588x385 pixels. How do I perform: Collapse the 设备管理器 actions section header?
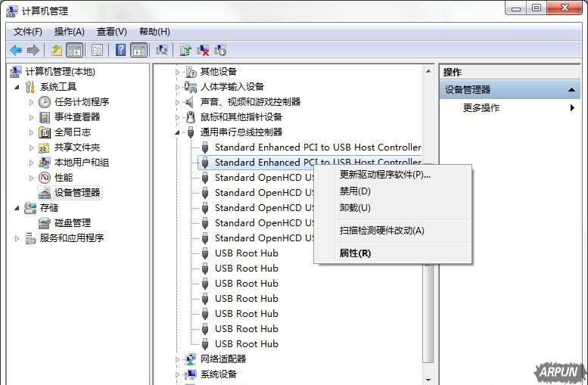point(509,89)
